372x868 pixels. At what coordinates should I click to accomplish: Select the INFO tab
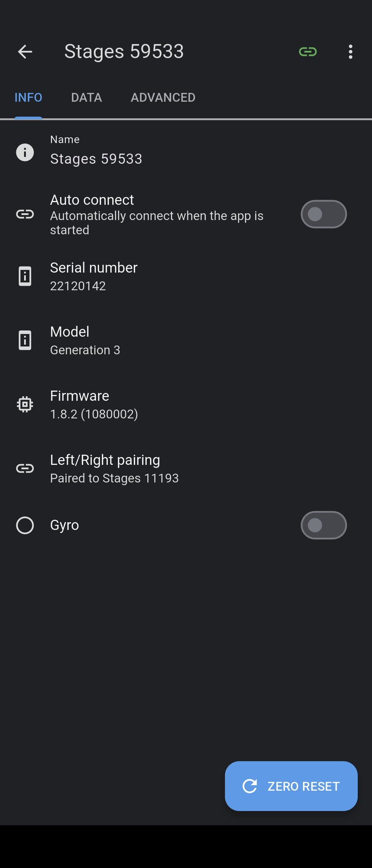(x=28, y=97)
